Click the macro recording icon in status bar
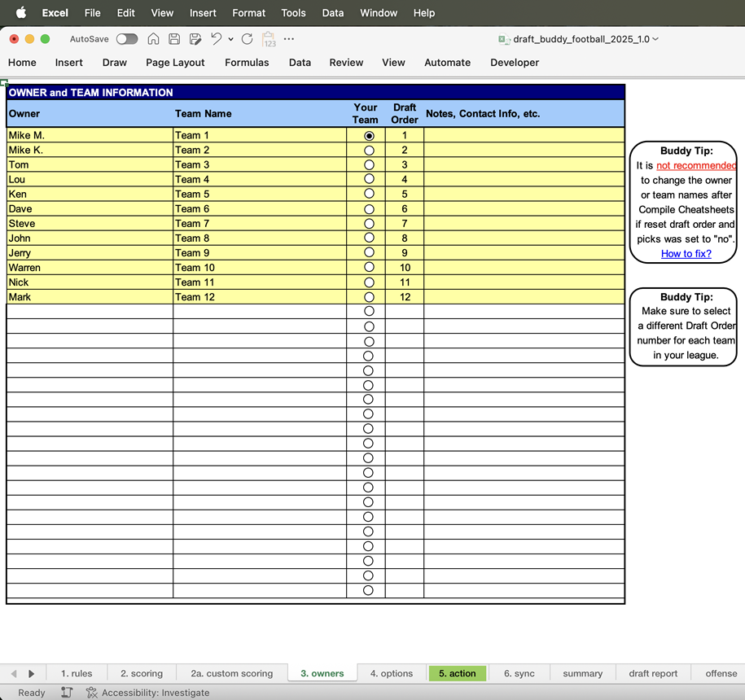The height and width of the screenshot is (700, 745). 67,693
